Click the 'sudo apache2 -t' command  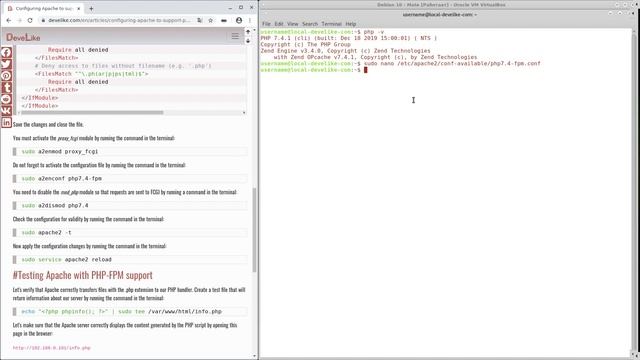[46, 232]
